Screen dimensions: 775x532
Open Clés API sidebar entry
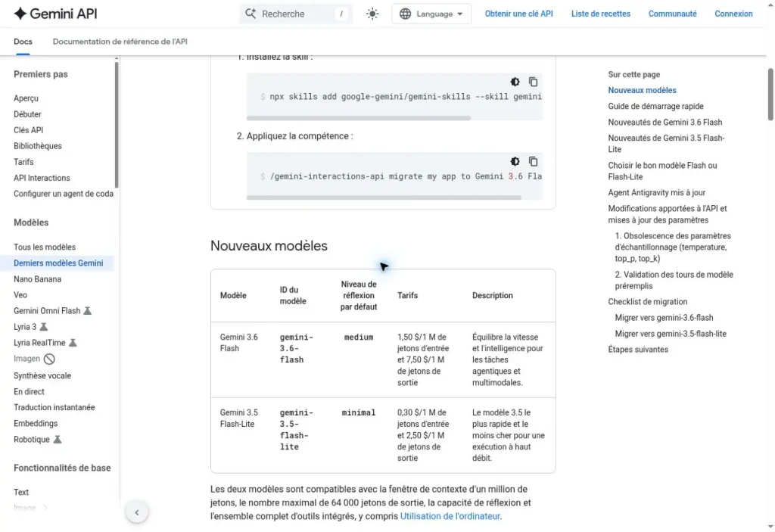(28, 130)
